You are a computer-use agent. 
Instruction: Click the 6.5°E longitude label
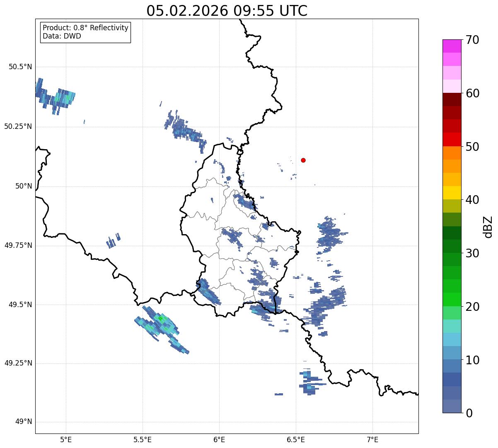point(296,439)
